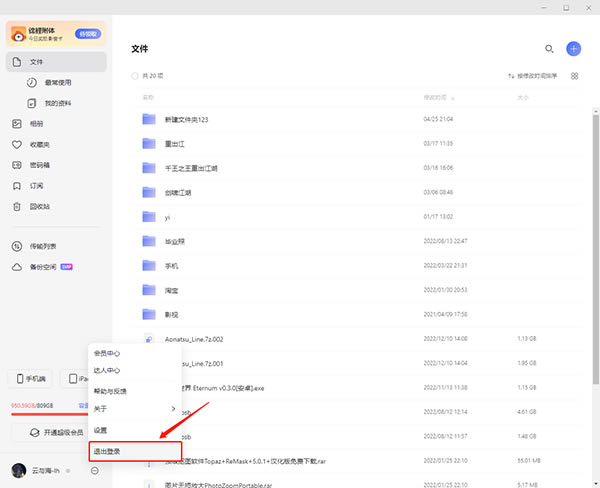Open 相册 album in sidebar

tap(36, 124)
